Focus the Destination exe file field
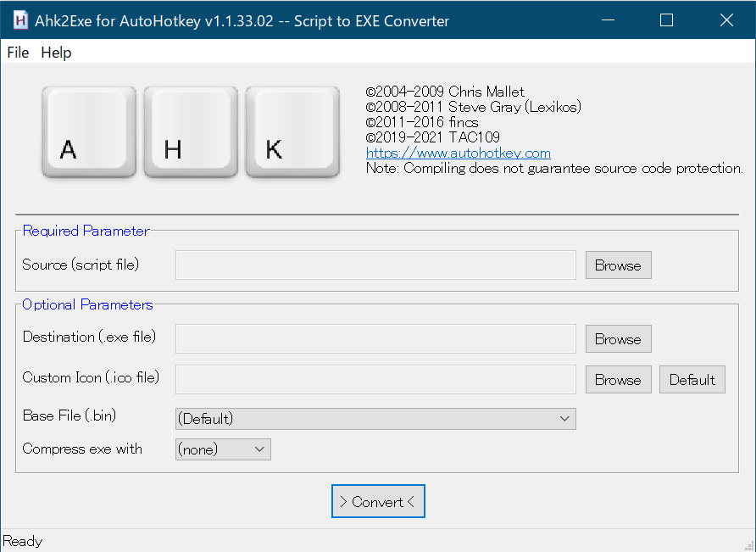 375,338
